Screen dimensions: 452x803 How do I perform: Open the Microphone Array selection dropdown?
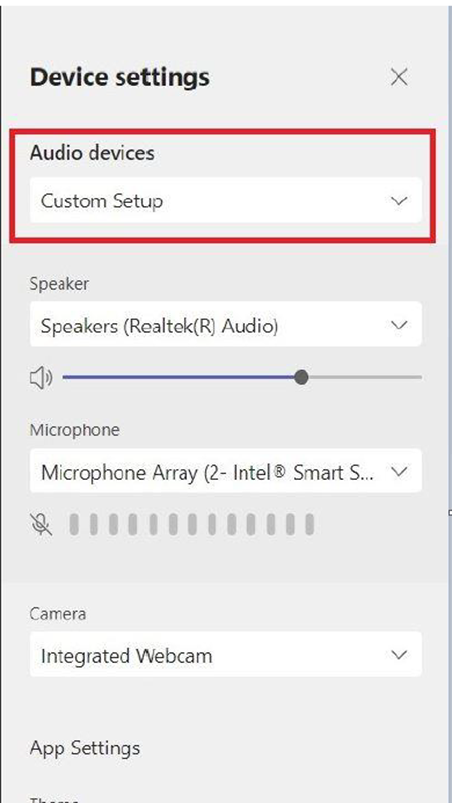(x=226, y=471)
